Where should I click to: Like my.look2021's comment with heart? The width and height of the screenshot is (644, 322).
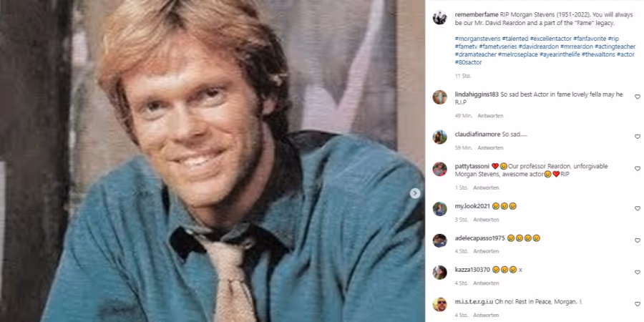(638, 209)
